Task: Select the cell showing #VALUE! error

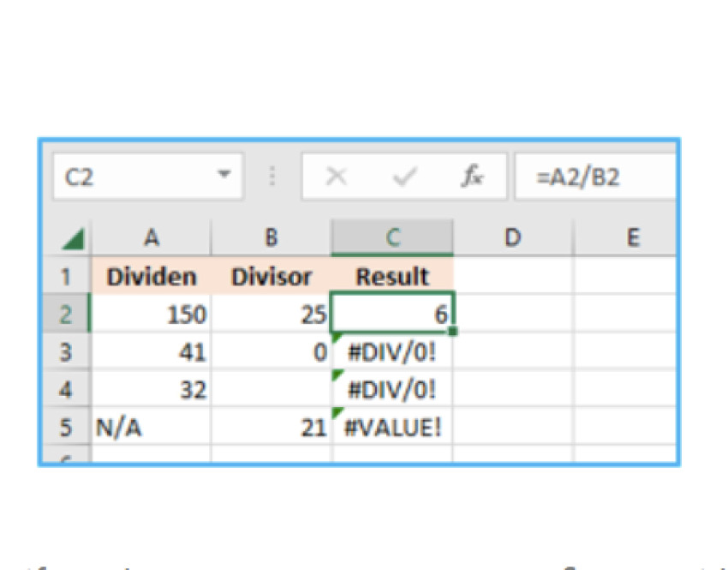Action: (394, 427)
